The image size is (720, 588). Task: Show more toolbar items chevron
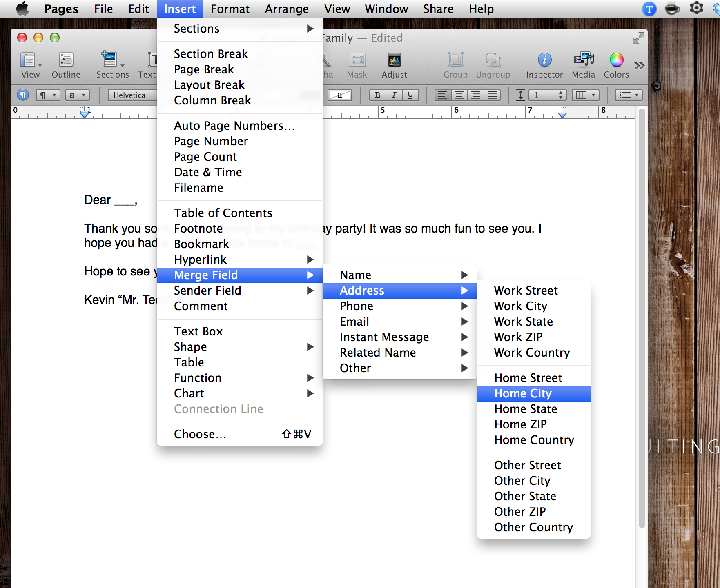(x=639, y=66)
